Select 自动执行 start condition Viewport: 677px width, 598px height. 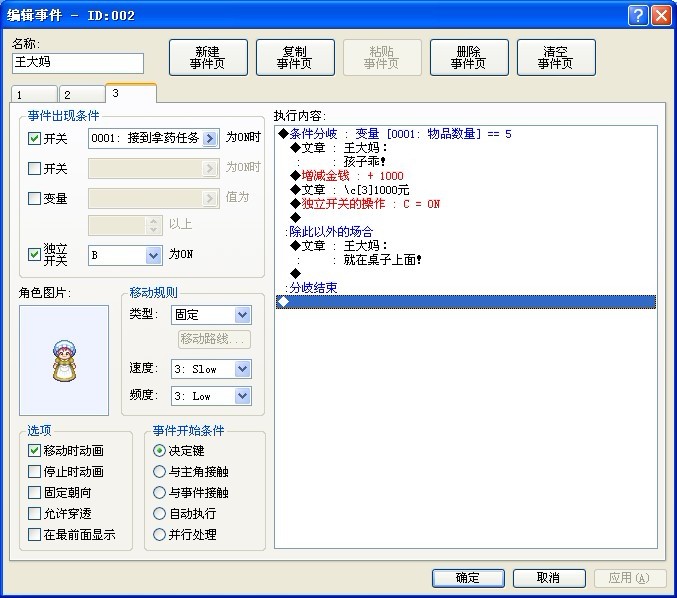[159, 513]
